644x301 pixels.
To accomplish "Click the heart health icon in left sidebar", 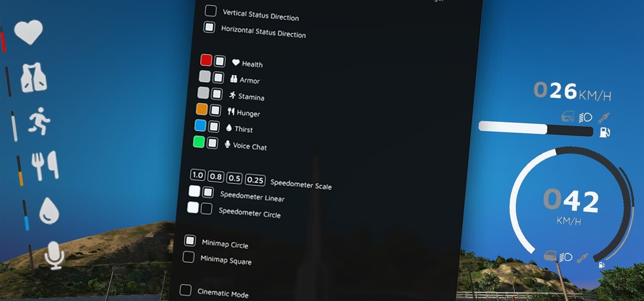I will click(x=30, y=33).
